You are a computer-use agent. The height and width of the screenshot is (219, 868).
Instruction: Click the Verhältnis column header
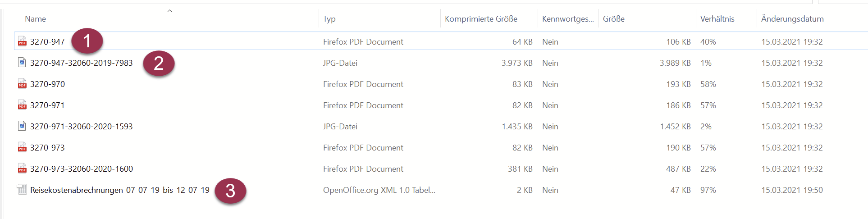pyautogui.click(x=717, y=19)
